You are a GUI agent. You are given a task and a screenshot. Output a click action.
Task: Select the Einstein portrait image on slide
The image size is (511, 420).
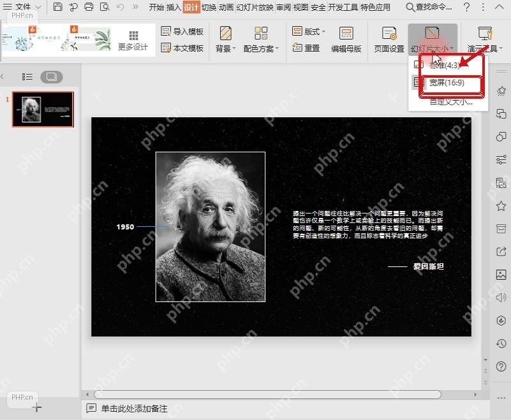[211, 227]
